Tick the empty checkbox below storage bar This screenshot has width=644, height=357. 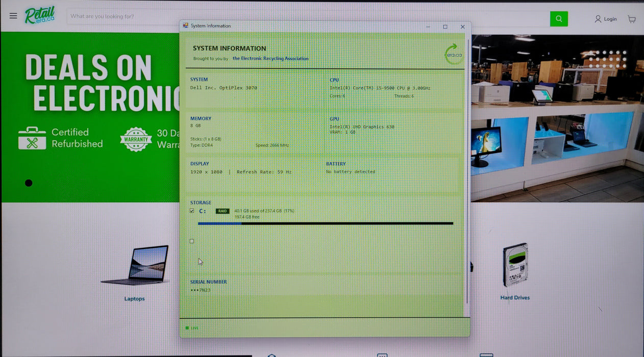click(x=192, y=241)
